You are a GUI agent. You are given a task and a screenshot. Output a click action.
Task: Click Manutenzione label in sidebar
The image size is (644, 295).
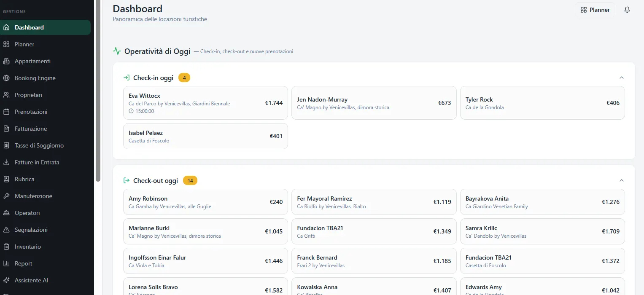click(x=33, y=196)
